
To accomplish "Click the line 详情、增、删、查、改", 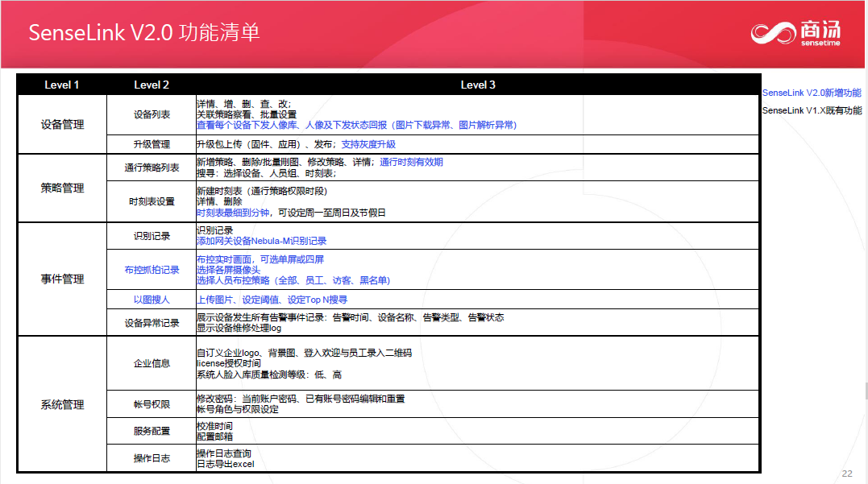I will 243,104.
